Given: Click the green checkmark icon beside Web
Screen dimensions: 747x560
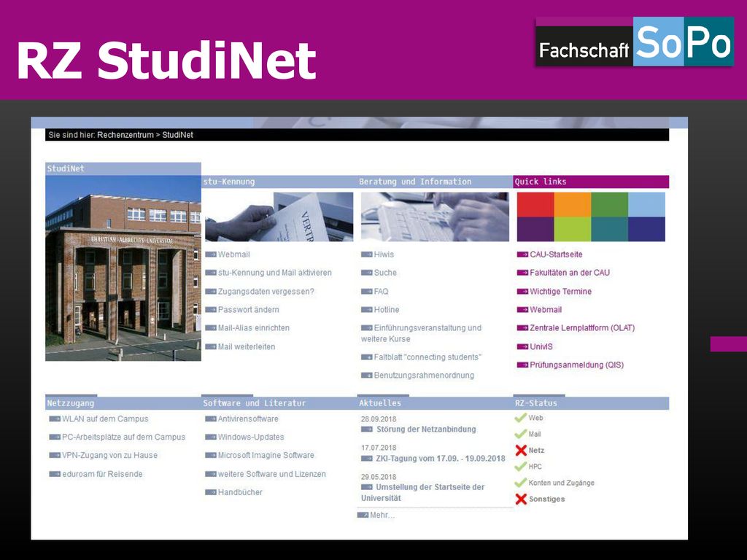Looking at the screenshot, I should pyautogui.click(x=521, y=418).
